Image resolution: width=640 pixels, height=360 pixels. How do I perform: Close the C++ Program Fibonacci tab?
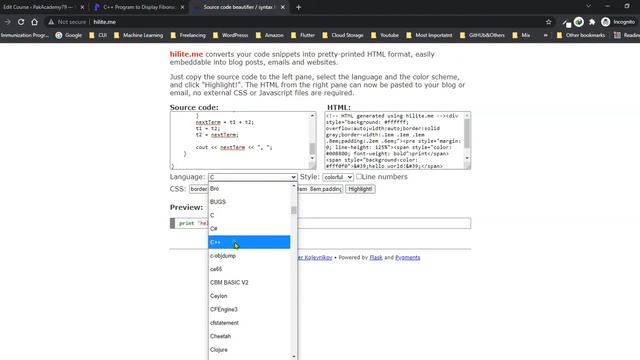pyautogui.click(x=182, y=7)
